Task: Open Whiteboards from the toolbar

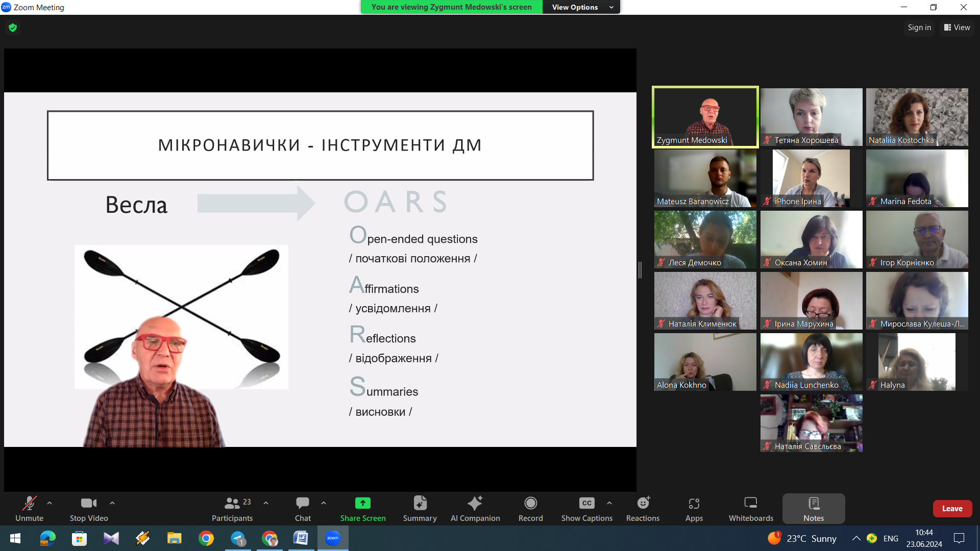Action: click(x=750, y=509)
